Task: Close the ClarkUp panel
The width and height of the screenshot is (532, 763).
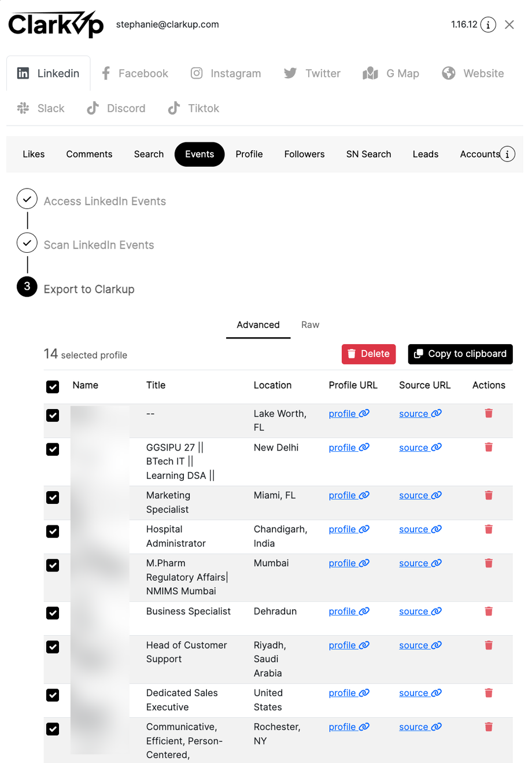Action: coord(509,24)
